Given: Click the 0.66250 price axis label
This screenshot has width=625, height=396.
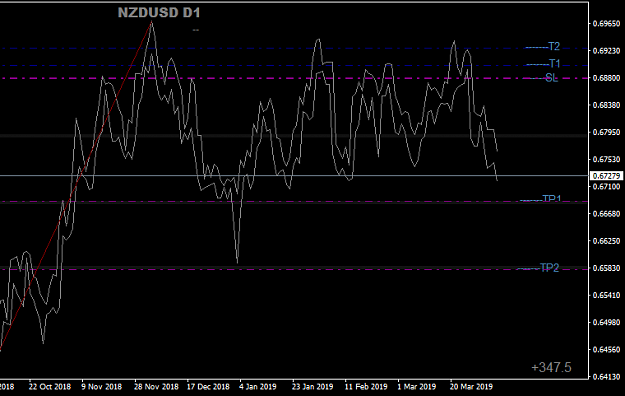Looking at the screenshot, I should [x=607, y=241].
